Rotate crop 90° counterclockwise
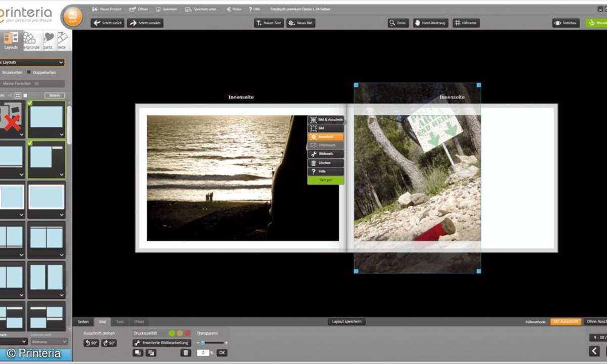The width and height of the screenshot is (607, 364). click(x=91, y=343)
